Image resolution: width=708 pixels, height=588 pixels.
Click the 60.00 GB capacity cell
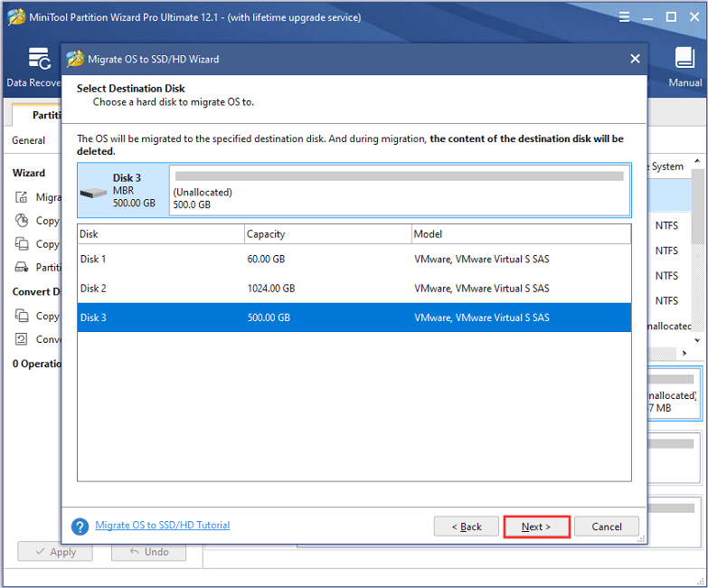click(x=266, y=260)
